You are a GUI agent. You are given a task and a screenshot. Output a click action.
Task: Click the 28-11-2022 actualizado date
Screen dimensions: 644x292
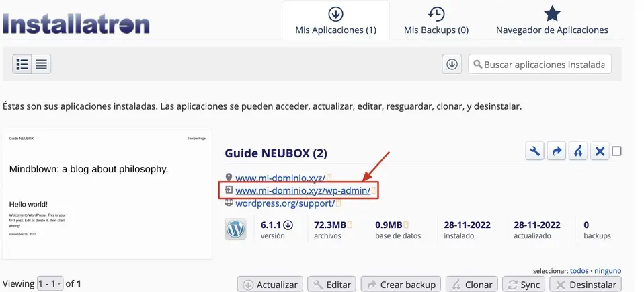pos(537,225)
